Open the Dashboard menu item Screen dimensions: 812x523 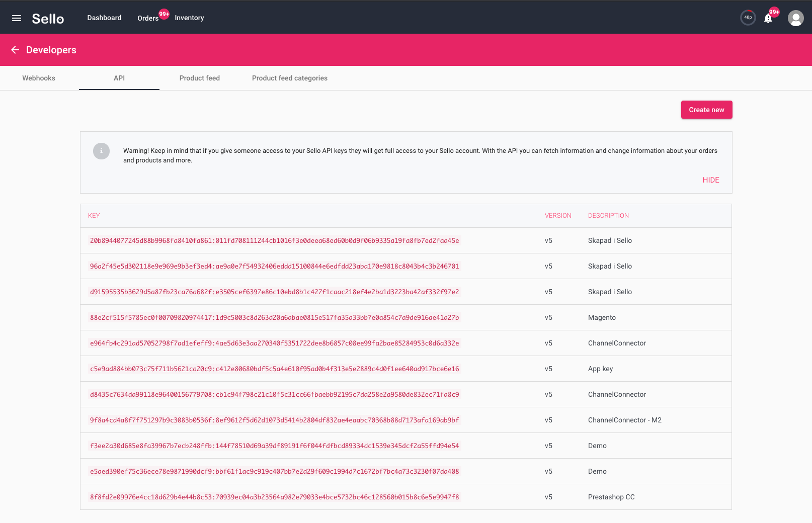click(x=104, y=18)
